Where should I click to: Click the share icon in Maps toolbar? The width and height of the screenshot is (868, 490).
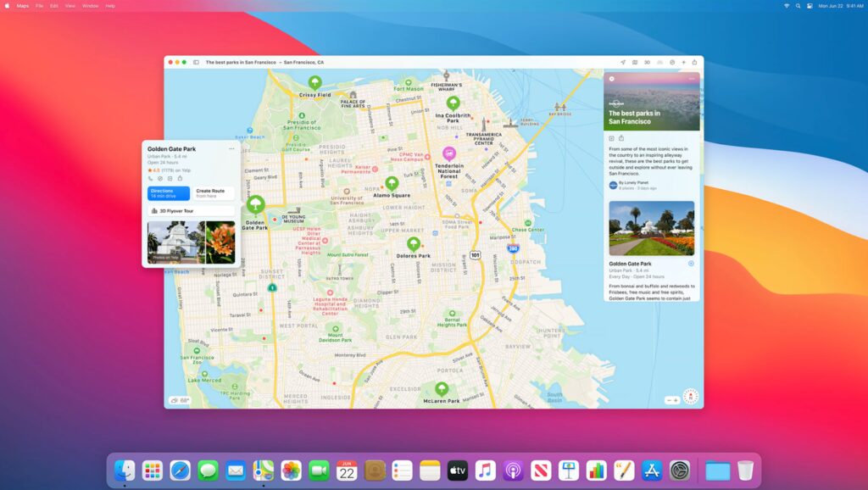695,62
